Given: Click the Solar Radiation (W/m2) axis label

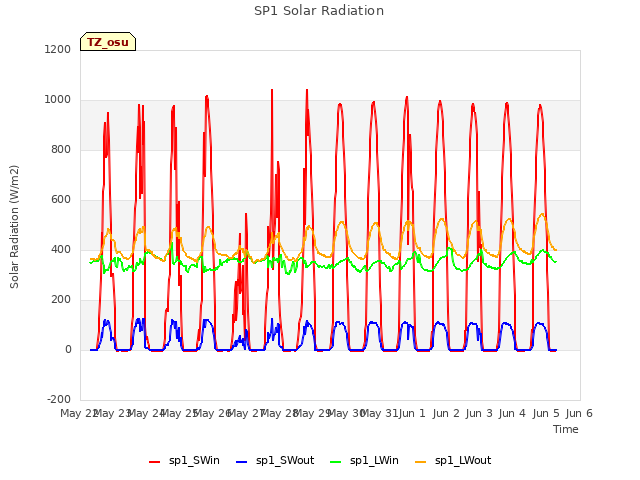Looking at the screenshot, I should coord(14,227).
